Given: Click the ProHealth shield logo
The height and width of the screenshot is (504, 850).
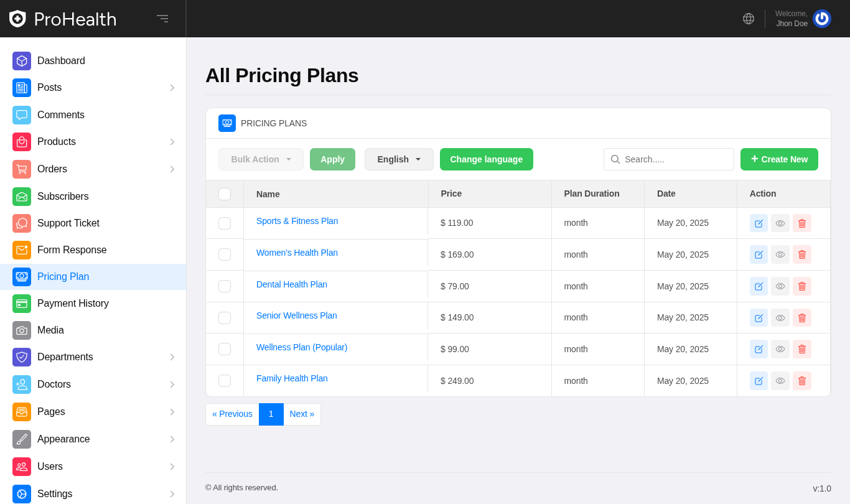Looking at the screenshot, I should click(17, 19).
